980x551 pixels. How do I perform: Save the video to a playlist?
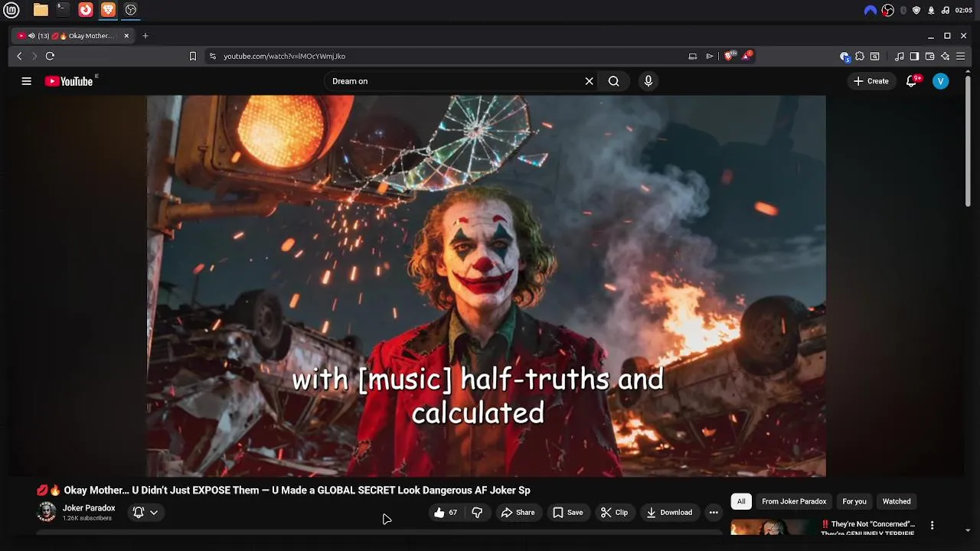point(568,513)
